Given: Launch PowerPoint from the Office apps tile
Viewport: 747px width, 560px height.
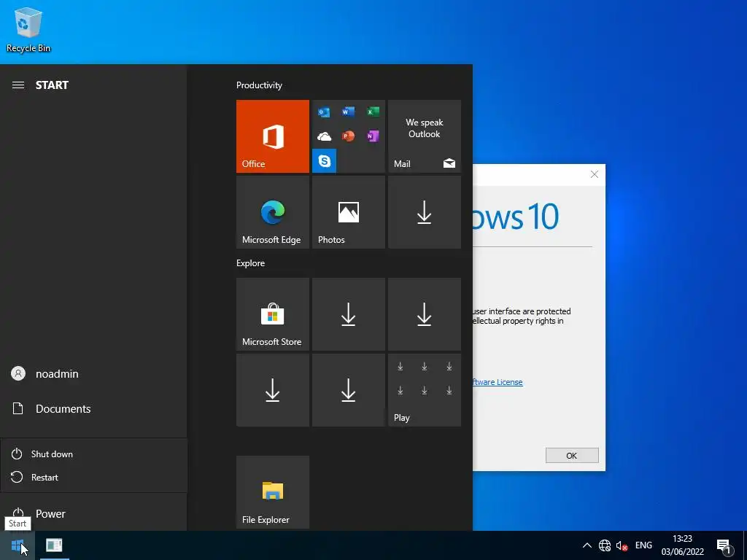Looking at the screenshot, I should pyautogui.click(x=348, y=136).
